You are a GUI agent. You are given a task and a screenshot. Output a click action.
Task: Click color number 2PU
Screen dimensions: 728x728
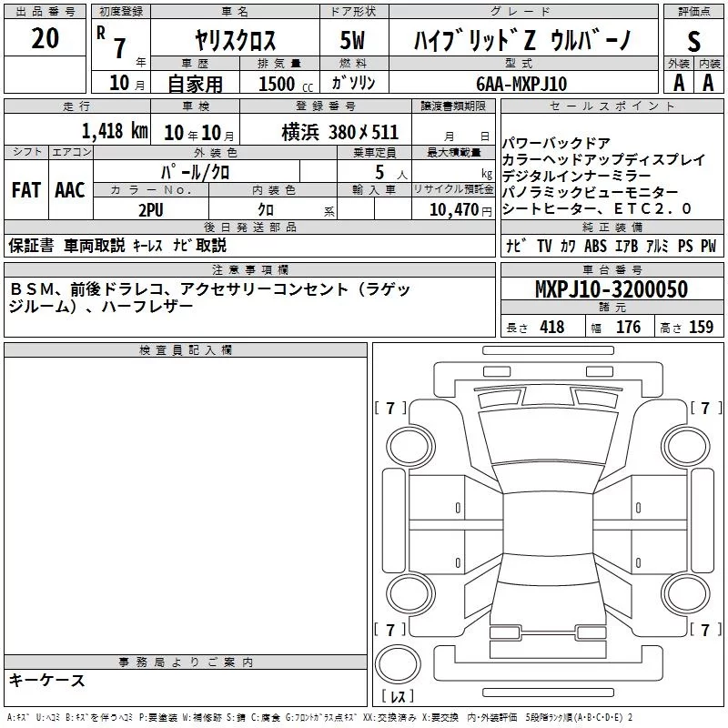pos(151,210)
